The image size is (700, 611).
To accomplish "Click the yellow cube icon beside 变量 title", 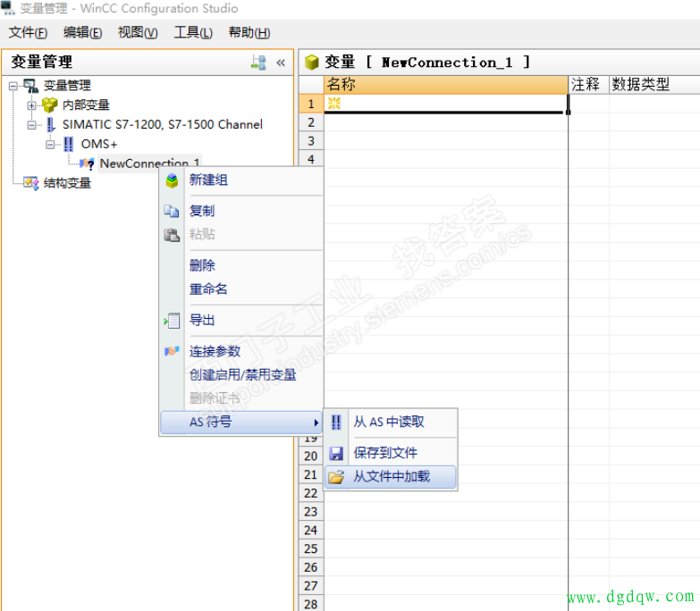I will [x=312, y=63].
